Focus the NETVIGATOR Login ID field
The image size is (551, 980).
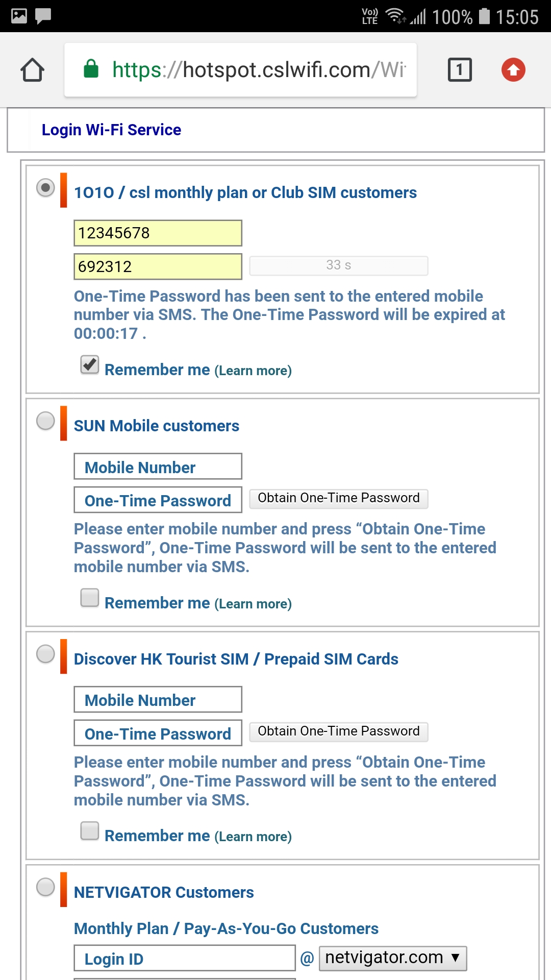(x=184, y=958)
